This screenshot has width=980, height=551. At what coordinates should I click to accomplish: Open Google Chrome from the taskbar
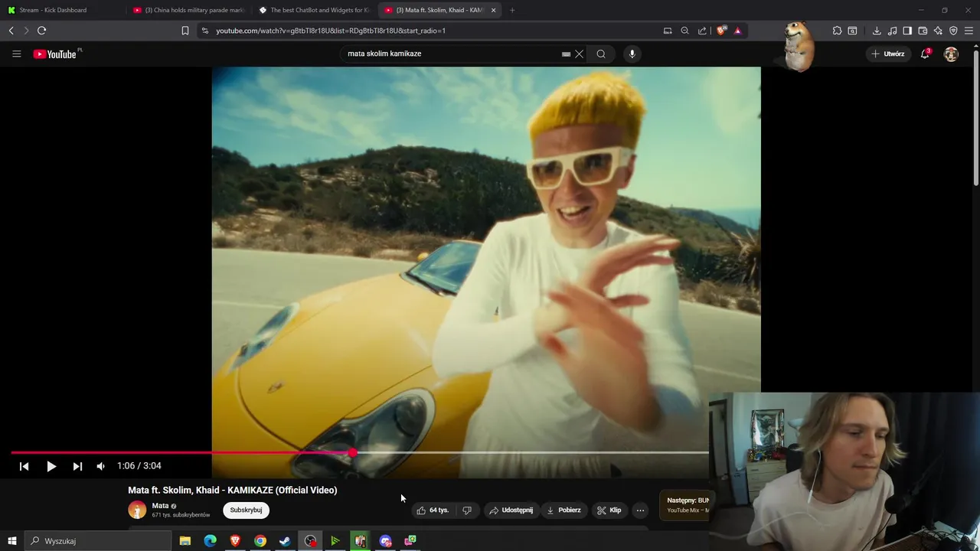pos(260,541)
